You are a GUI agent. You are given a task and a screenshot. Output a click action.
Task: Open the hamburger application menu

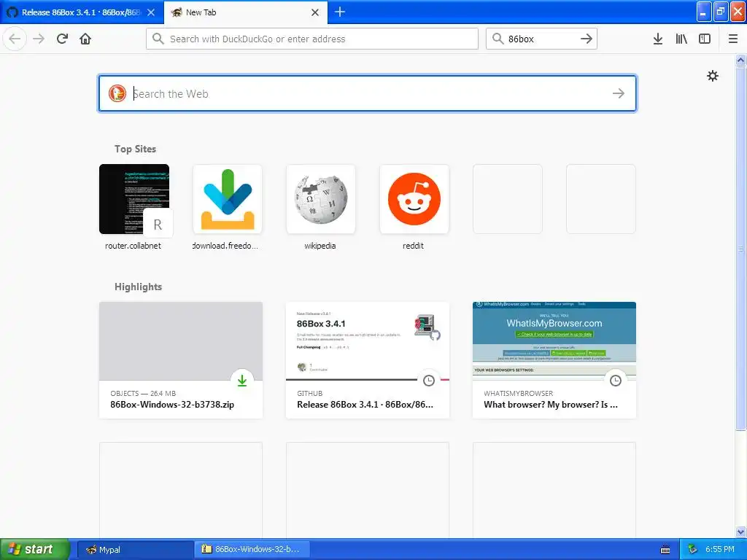(732, 39)
